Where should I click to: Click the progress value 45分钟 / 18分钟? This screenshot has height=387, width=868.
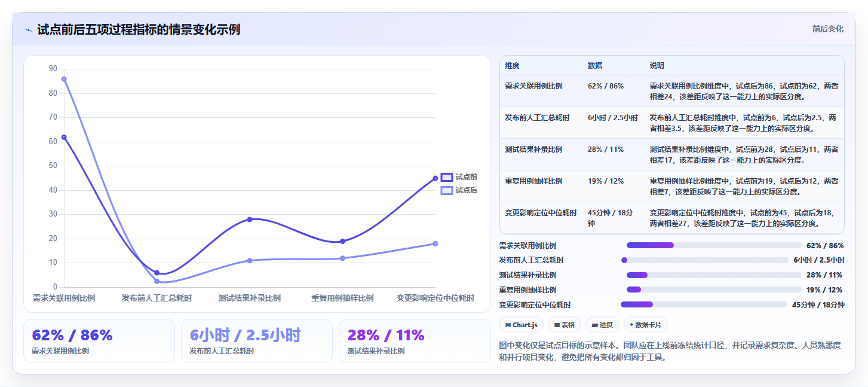tap(818, 304)
